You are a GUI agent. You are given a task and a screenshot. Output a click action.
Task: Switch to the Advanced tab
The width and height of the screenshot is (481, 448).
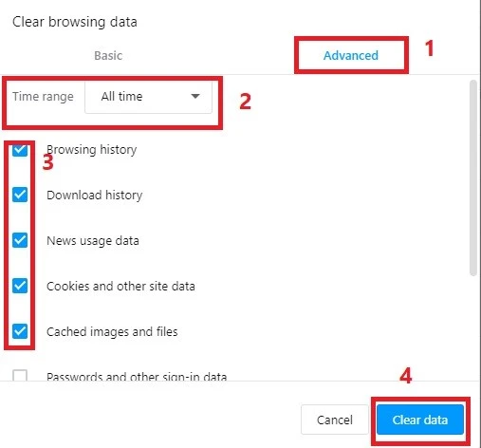tap(350, 55)
